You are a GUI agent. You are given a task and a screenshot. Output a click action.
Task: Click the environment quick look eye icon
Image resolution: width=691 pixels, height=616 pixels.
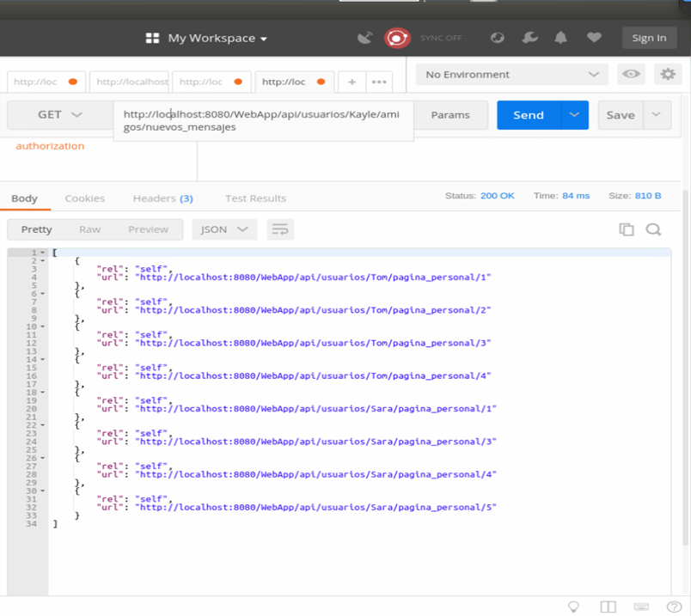[631, 74]
